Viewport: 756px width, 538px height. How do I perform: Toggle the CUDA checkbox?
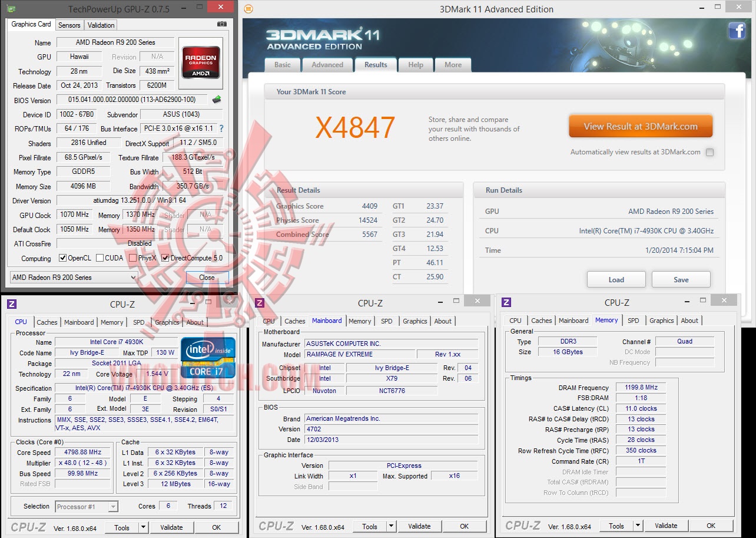tap(100, 258)
